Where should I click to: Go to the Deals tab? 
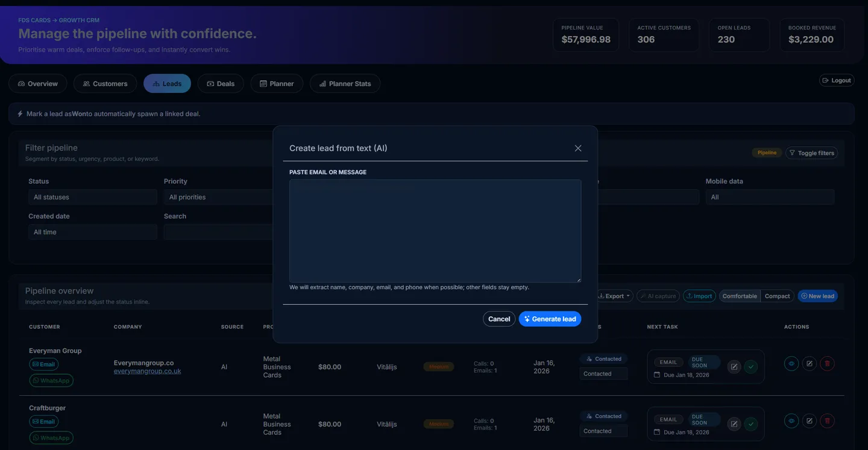221,84
